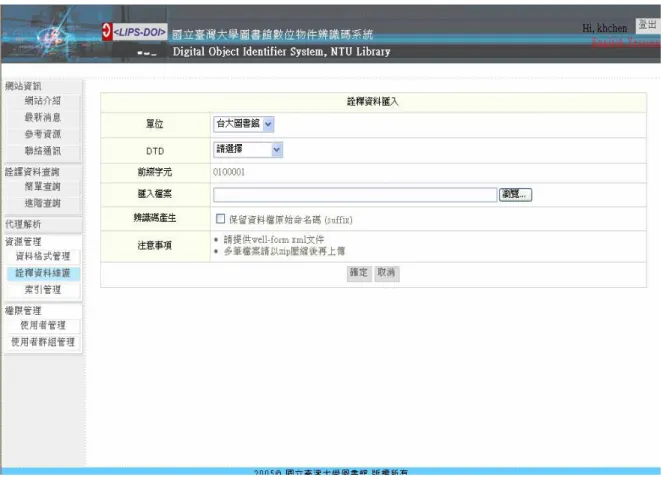Click the 瀏覽... browse button

[515, 195]
